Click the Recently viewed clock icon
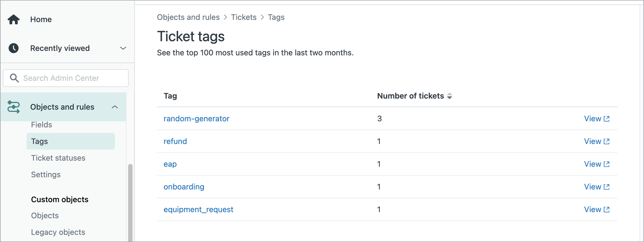 pos(14,48)
